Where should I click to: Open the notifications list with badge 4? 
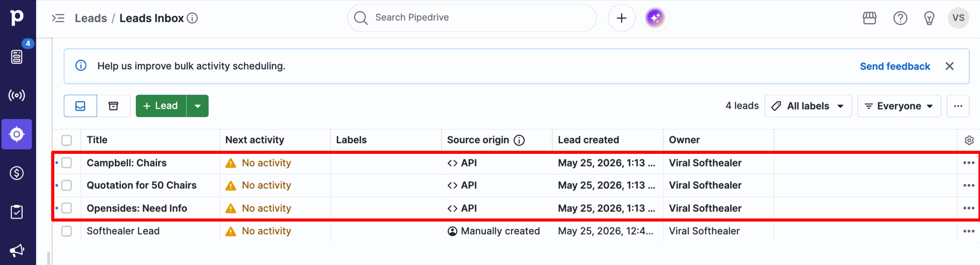(17, 57)
